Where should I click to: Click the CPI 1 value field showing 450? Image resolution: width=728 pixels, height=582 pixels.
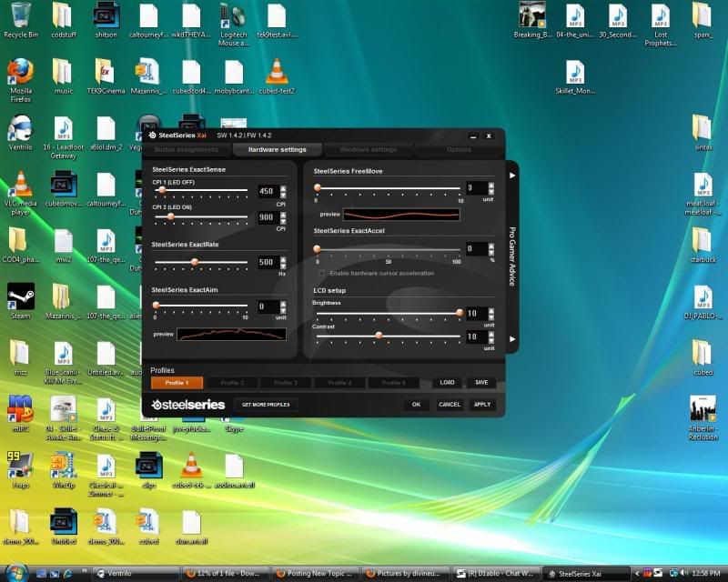point(268,191)
